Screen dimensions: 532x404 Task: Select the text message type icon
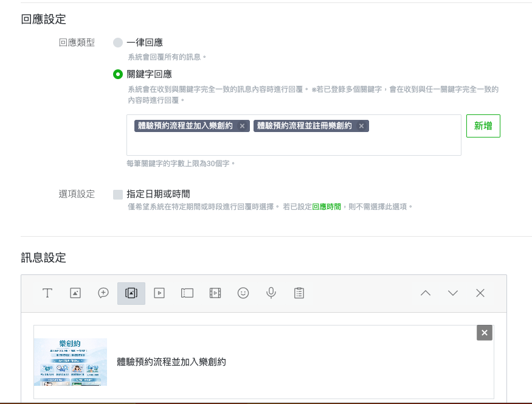pyautogui.click(x=47, y=293)
